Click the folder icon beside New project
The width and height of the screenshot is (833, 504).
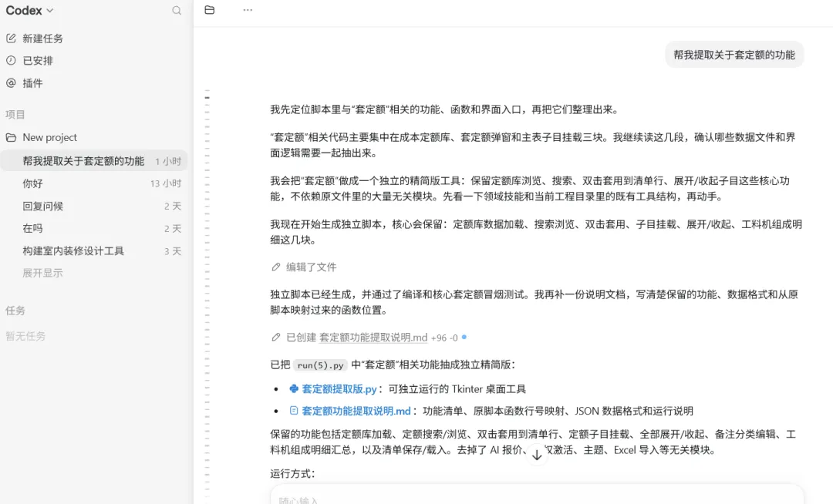tap(11, 137)
